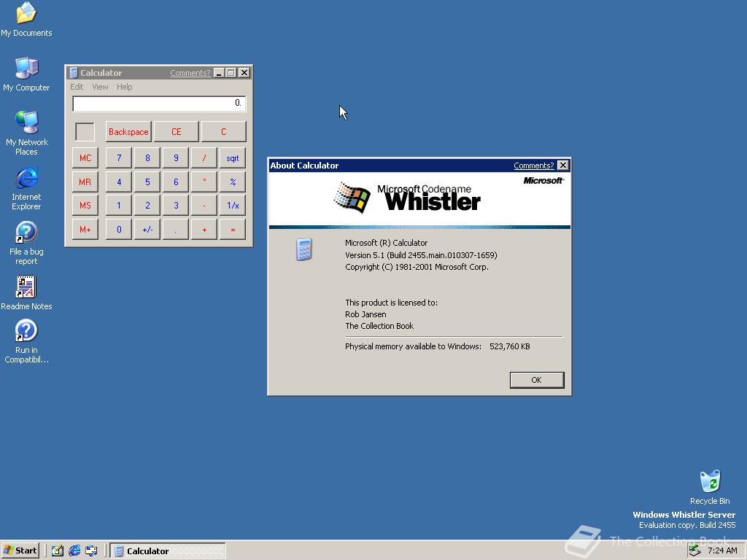Open the Start menu
Image resolution: width=747 pixels, height=560 pixels.
(20, 551)
